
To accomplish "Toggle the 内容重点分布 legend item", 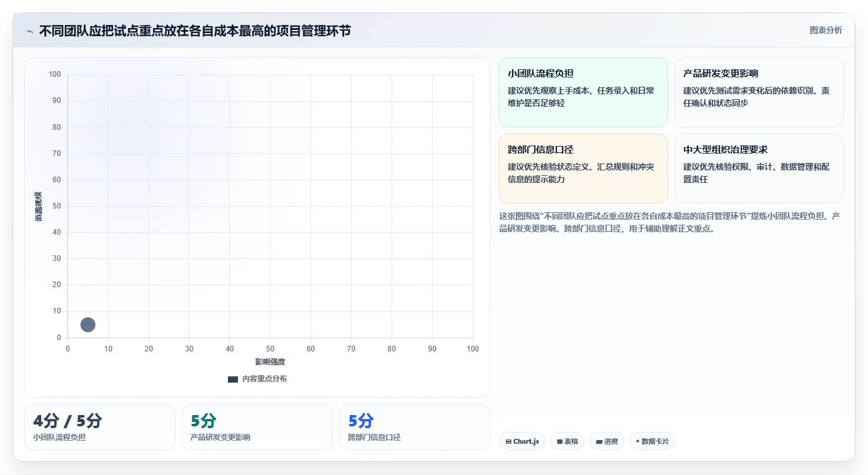I will point(257,379).
